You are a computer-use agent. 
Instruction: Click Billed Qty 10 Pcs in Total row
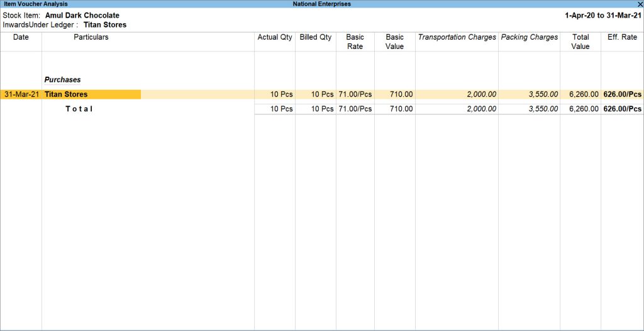[322, 109]
